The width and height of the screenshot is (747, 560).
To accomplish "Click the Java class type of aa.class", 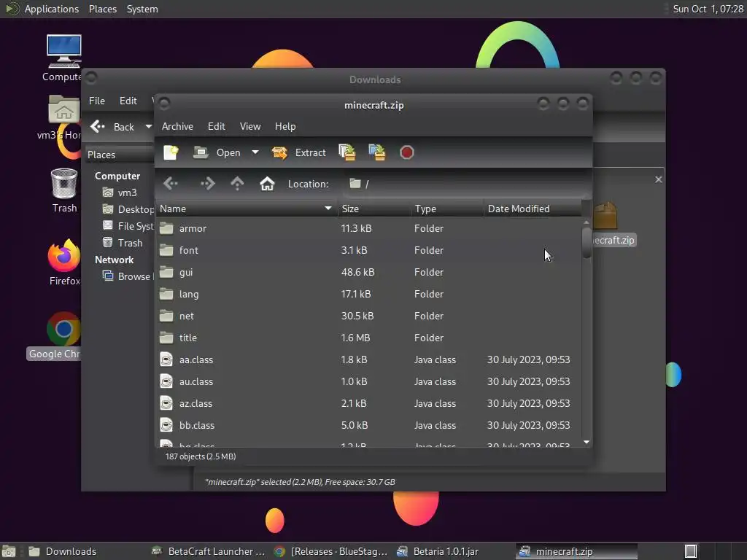I will 435,359.
